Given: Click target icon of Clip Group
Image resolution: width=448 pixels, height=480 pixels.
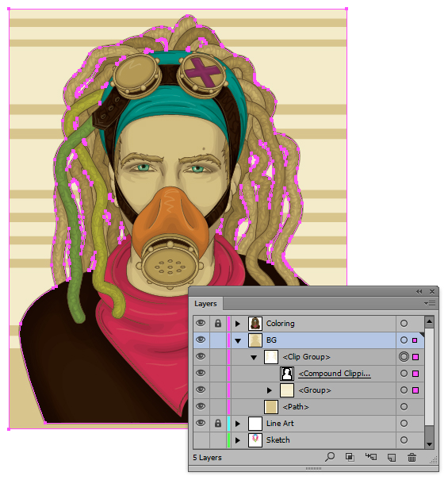Looking at the screenshot, I should click(404, 357).
